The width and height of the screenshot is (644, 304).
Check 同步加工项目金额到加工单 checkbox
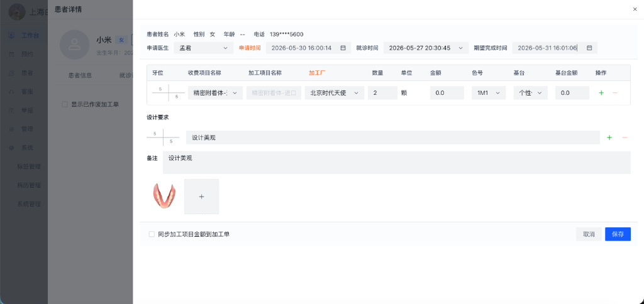[x=152, y=234]
